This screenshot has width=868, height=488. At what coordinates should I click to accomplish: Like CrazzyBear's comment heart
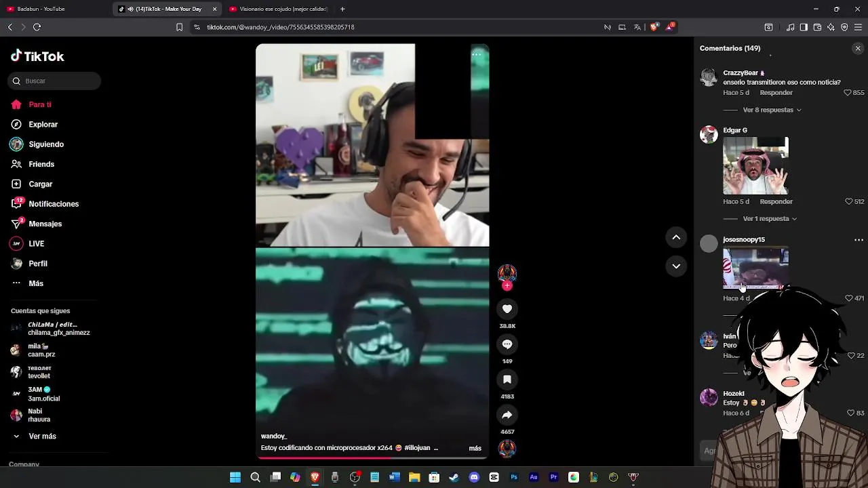point(847,93)
